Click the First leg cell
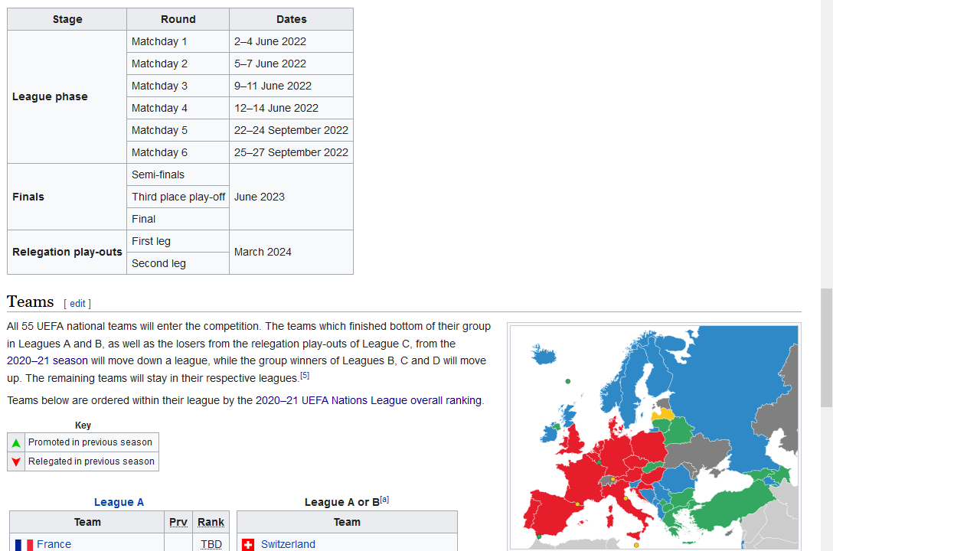This screenshot has height=551, width=980. [178, 241]
